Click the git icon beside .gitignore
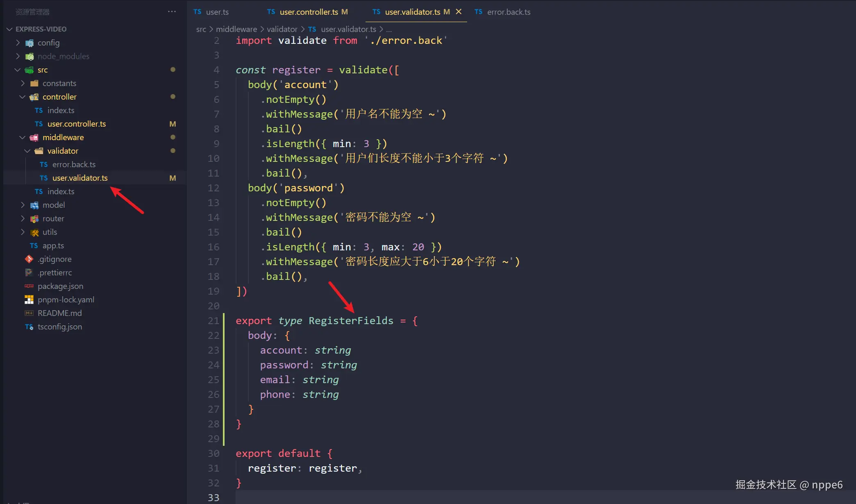Screen dimensions: 856x504 click(x=29, y=259)
